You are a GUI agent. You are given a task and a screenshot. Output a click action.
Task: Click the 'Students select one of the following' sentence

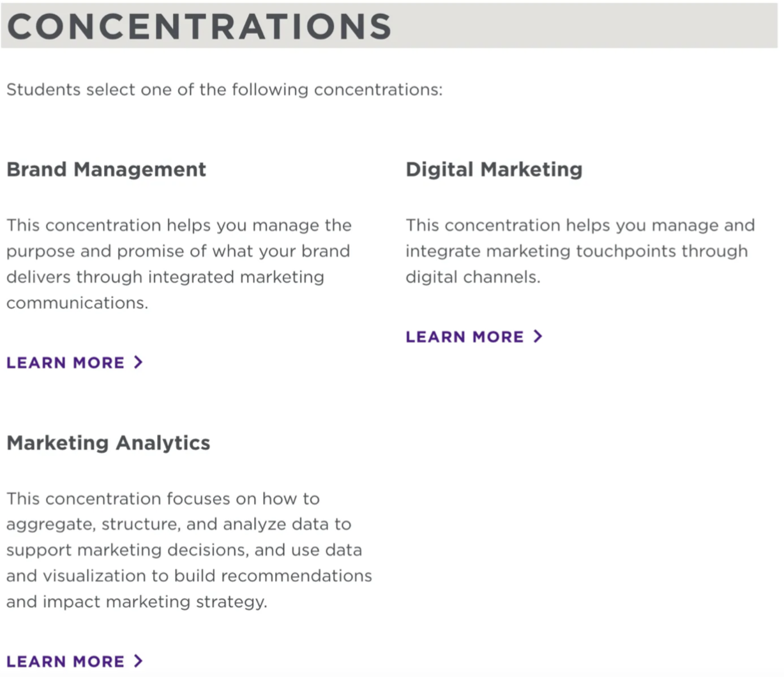pyautogui.click(x=224, y=89)
